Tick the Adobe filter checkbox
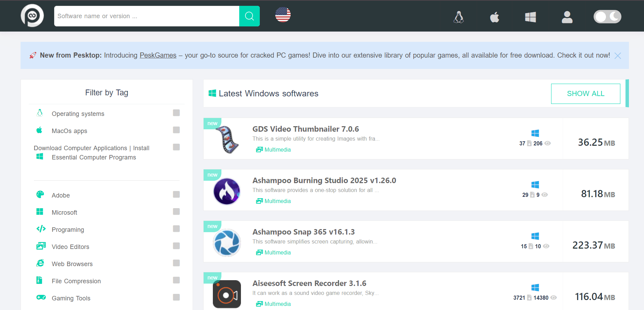The image size is (644, 310). pos(176,194)
